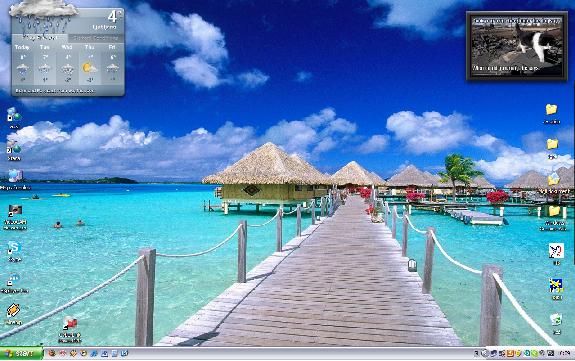Click the green round tray icon
The width and height of the screenshot is (575, 361).
point(535,353)
